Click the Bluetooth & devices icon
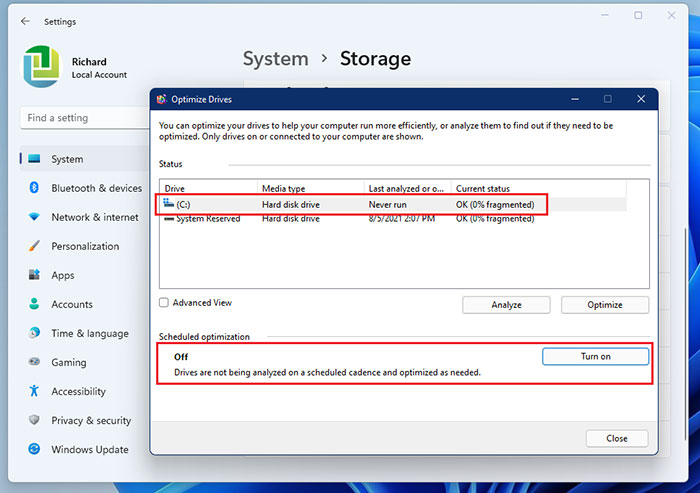 click(x=33, y=188)
